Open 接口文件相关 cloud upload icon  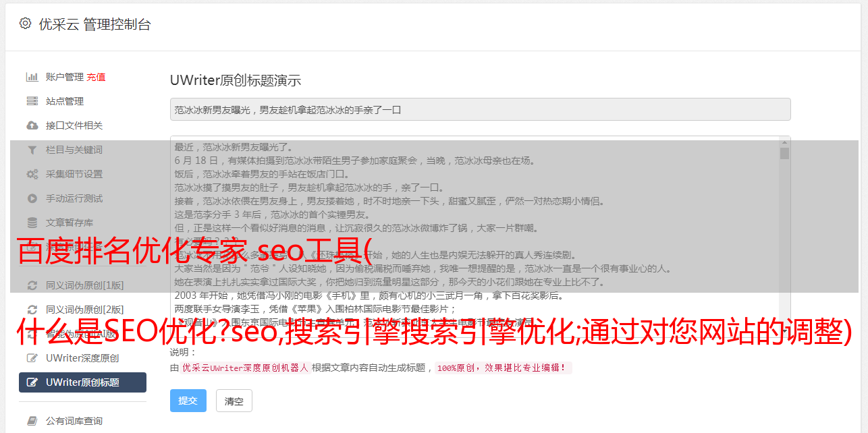pyautogui.click(x=32, y=125)
